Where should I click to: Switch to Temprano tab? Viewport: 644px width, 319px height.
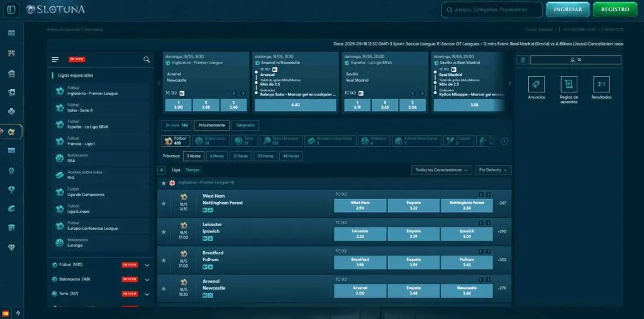[x=245, y=126]
